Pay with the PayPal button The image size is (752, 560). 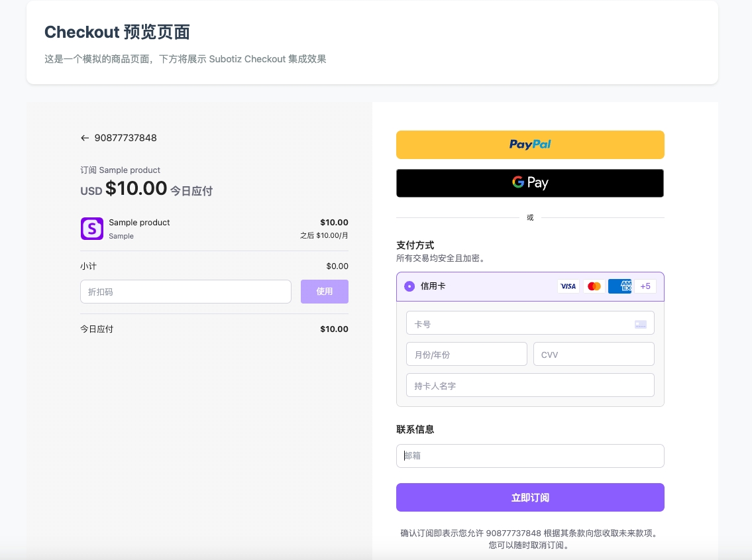point(530,144)
